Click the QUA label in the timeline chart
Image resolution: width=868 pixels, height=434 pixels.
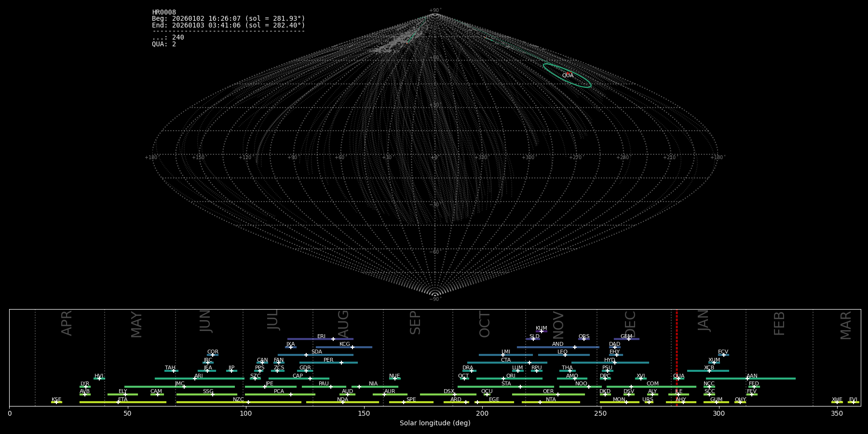click(679, 376)
